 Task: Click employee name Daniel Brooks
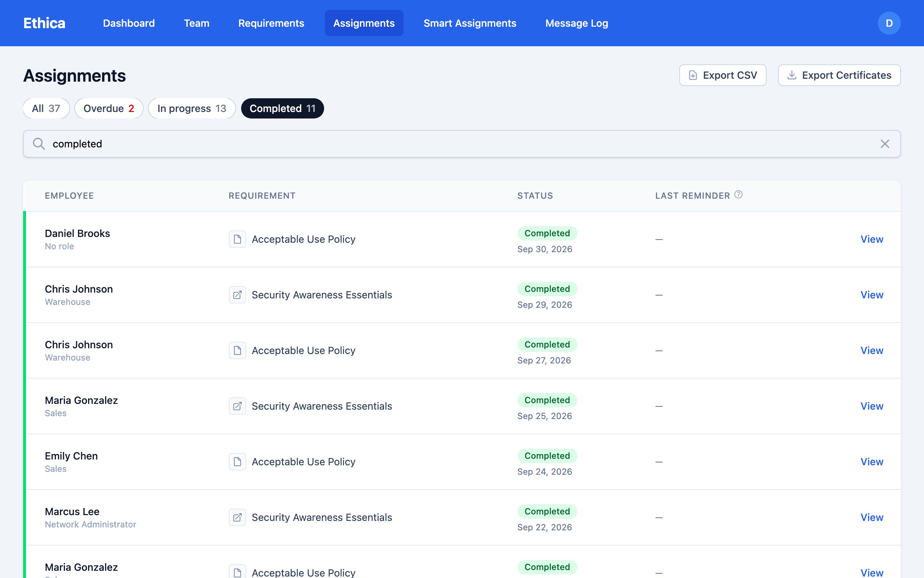tap(78, 233)
